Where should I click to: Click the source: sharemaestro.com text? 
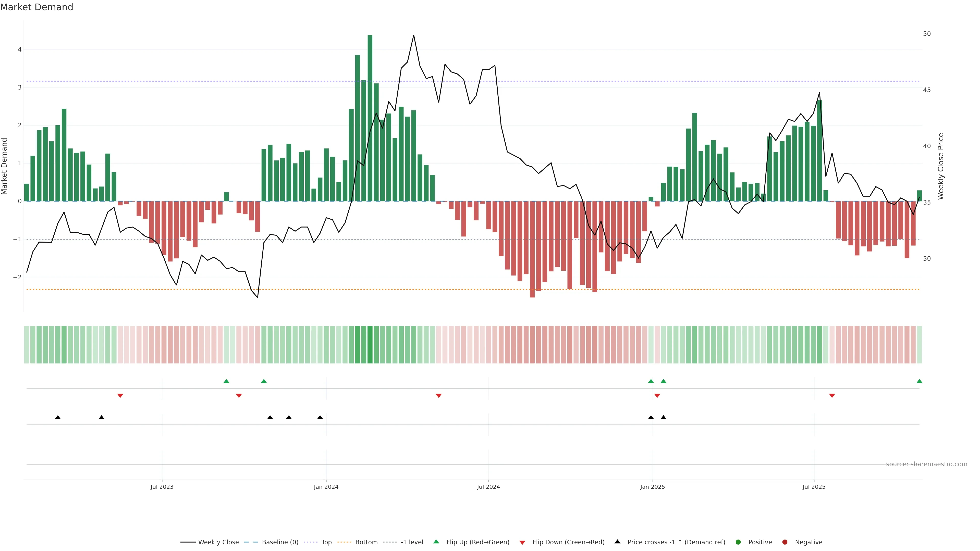(x=926, y=464)
